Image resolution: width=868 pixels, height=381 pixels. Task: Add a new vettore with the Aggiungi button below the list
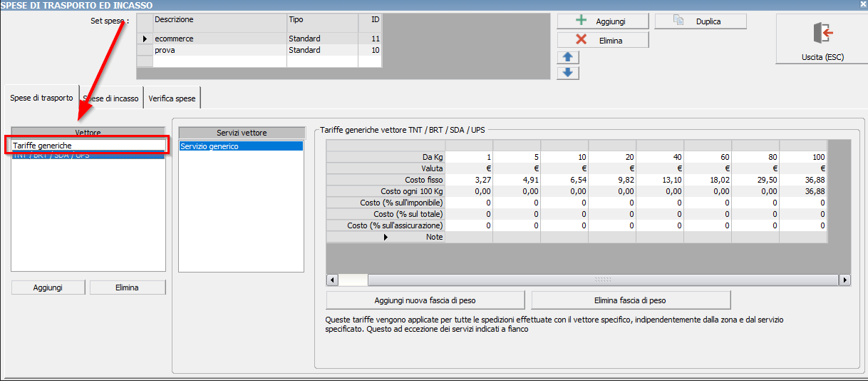(x=48, y=288)
